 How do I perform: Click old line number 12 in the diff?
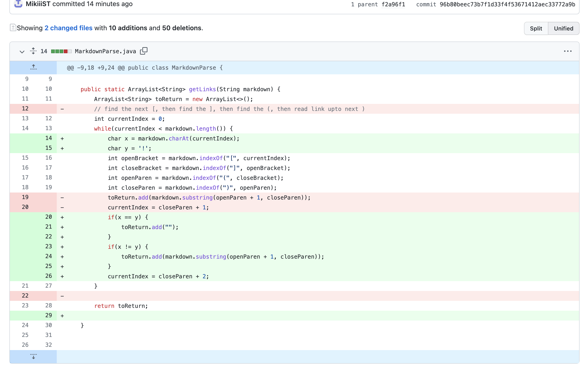(25, 108)
